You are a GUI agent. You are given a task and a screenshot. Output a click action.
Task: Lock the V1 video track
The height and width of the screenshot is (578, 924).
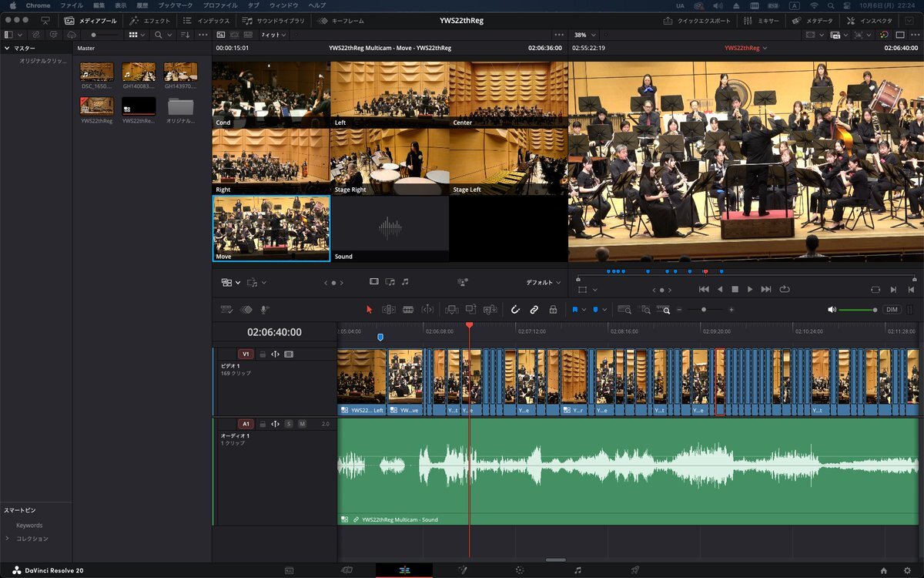262,355
